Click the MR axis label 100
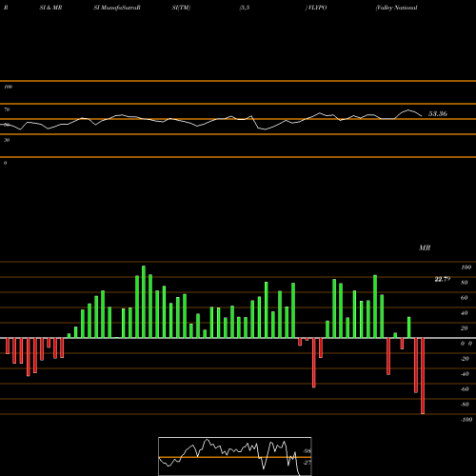This screenshot has width=476, height=476. [466, 268]
